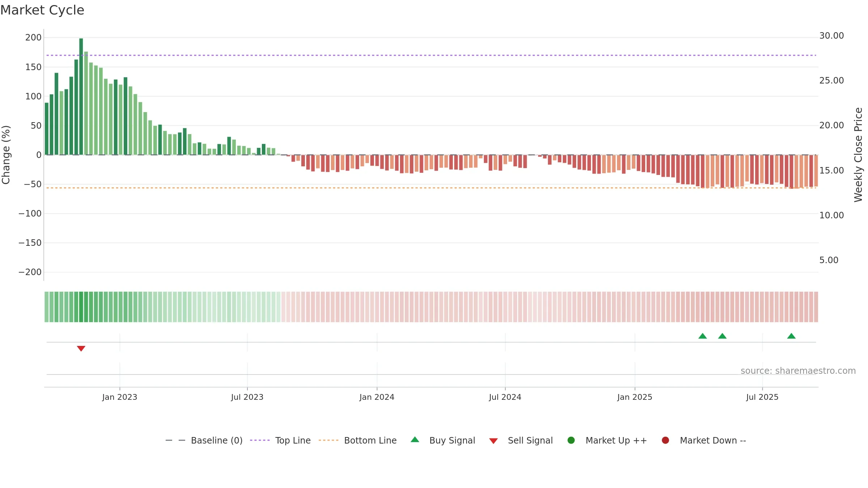Toggle the Top Line legend entry
The image size is (868, 488).
point(280,440)
